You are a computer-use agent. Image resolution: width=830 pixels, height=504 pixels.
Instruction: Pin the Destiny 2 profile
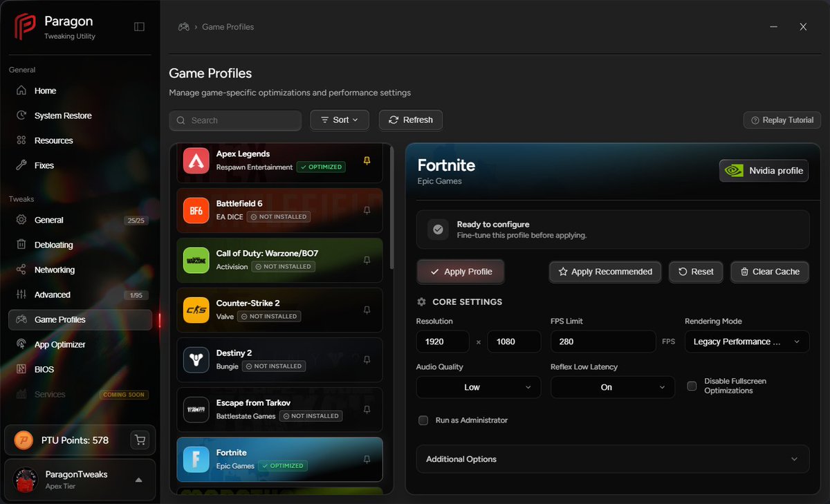pos(367,360)
